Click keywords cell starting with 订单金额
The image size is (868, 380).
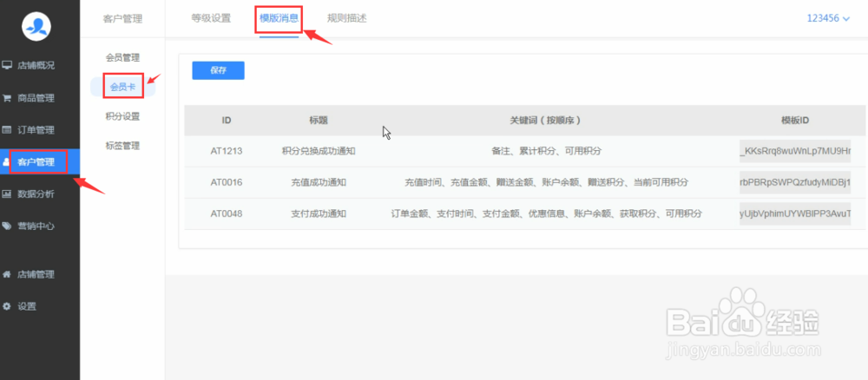click(x=546, y=213)
